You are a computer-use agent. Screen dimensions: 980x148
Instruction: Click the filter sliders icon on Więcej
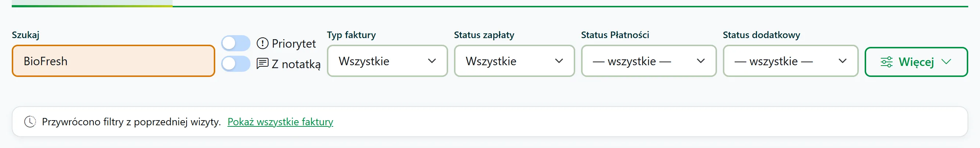(886, 62)
